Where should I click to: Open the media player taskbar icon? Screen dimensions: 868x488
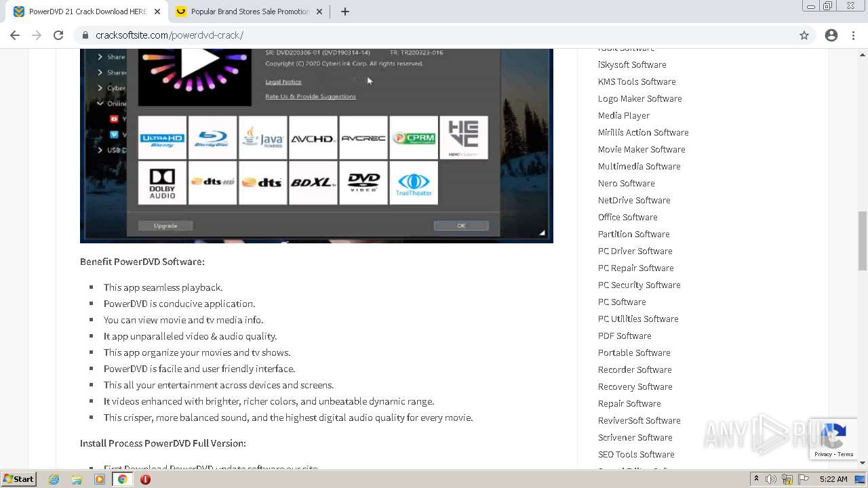tap(100, 479)
